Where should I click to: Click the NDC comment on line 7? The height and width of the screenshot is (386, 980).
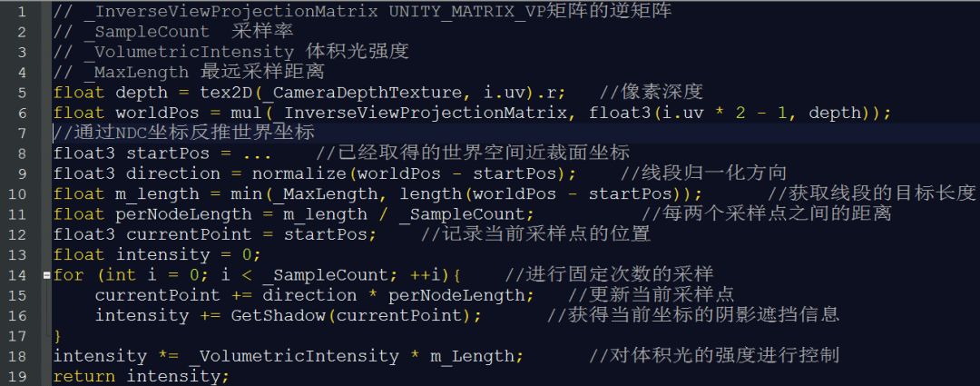pyautogui.click(x=183, y=133)
